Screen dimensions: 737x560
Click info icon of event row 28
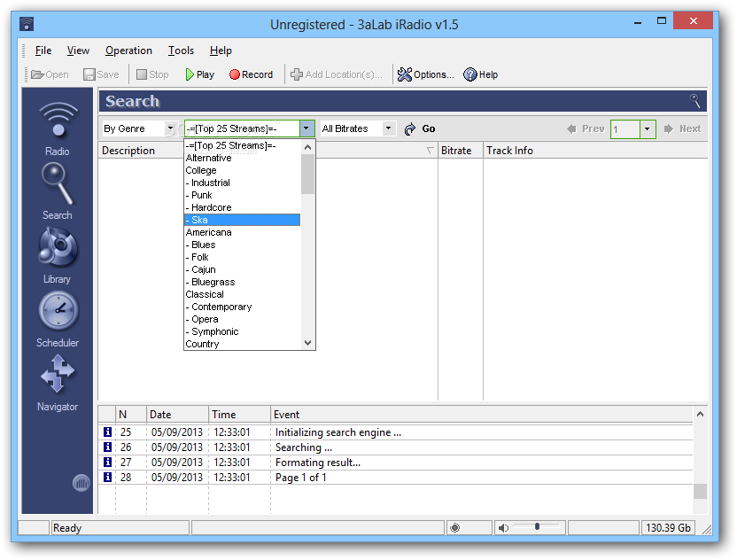[108, 477]
